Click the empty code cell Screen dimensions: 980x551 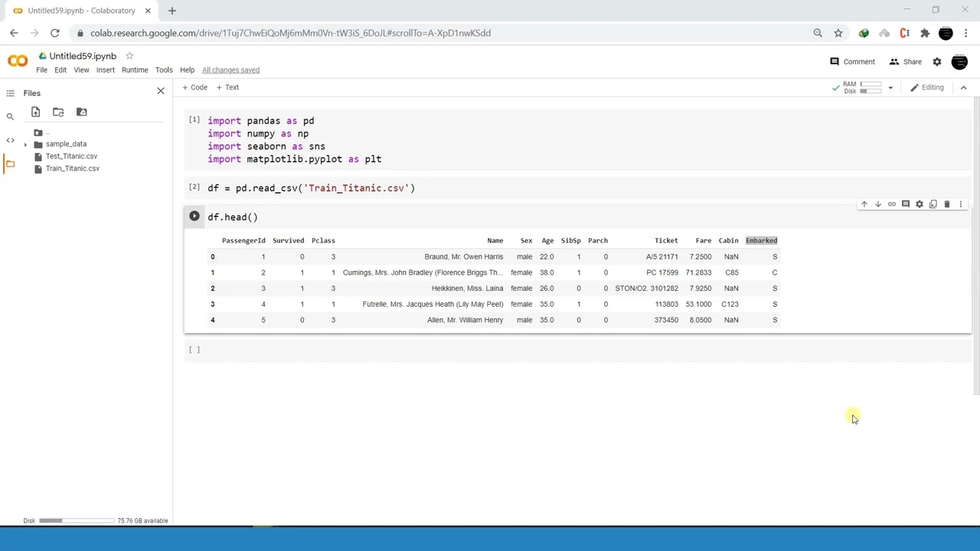pos(577,350)
